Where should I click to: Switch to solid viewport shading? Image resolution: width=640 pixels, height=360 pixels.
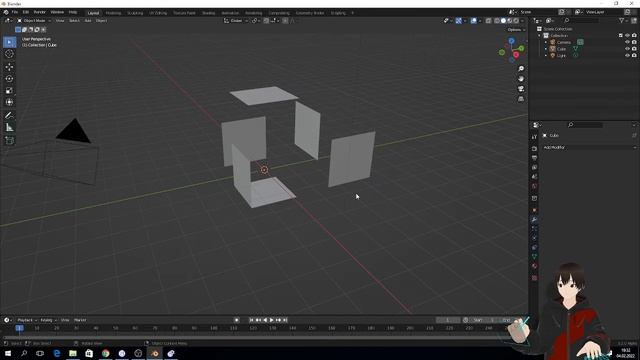pyautogui.click(x=503, y=21)
